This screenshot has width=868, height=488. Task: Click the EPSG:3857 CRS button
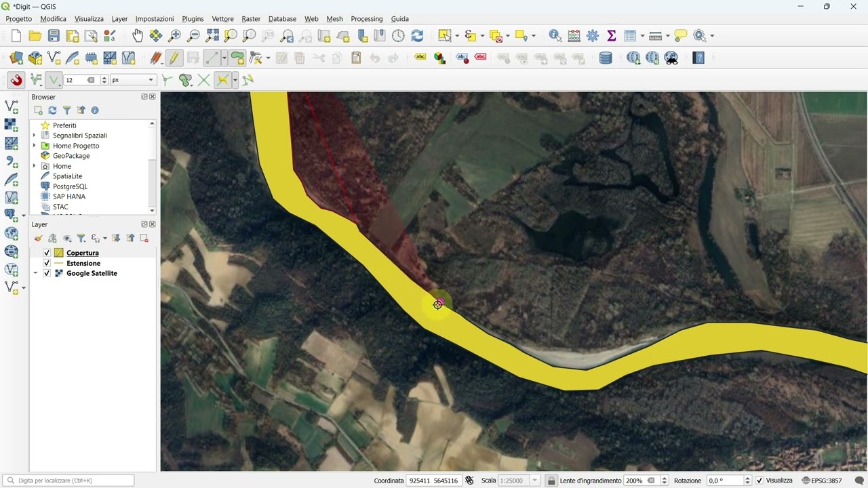(822, 481)
